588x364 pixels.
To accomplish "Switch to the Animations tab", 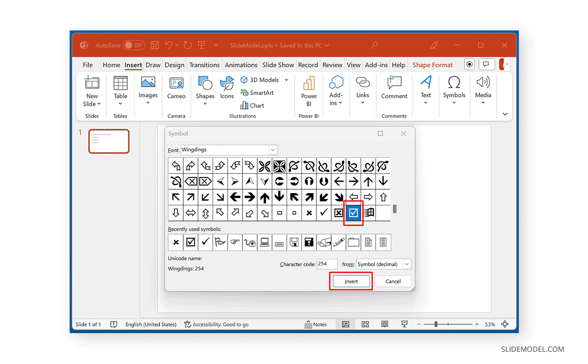I will [241, 64].
